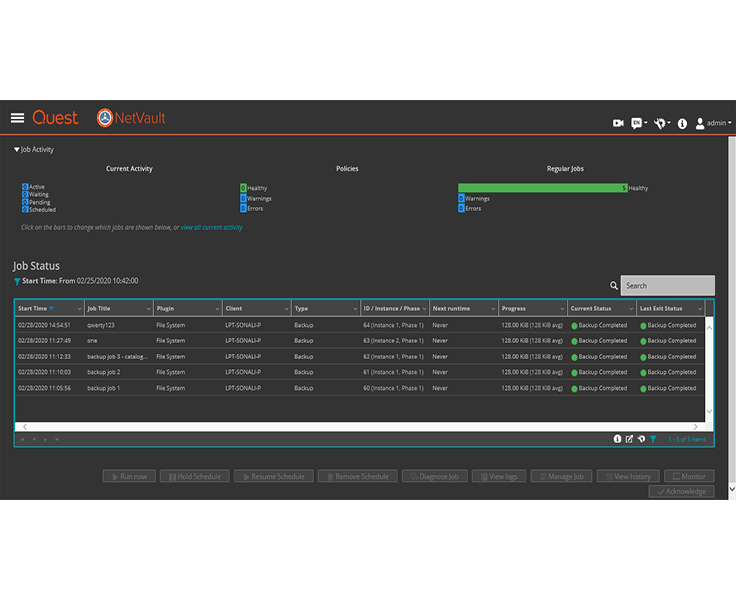Open the language selector dropdown
Viewport: 736px width, 600px height.
coord(639,123)
